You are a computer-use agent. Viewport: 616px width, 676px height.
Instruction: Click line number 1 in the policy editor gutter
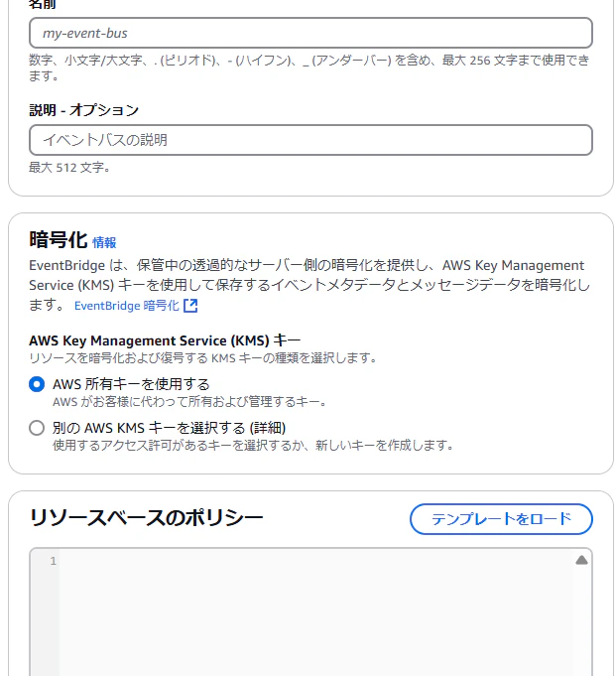[x=53, y=561]
